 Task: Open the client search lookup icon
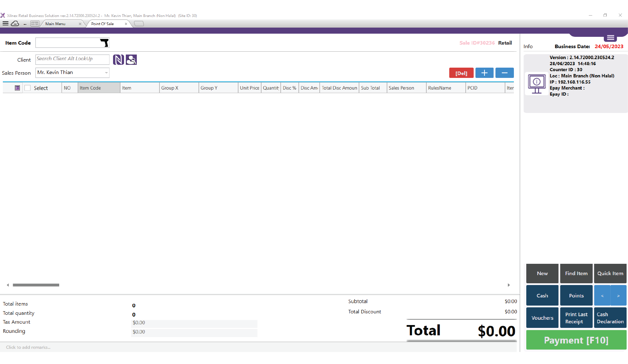tap(131, 60)
